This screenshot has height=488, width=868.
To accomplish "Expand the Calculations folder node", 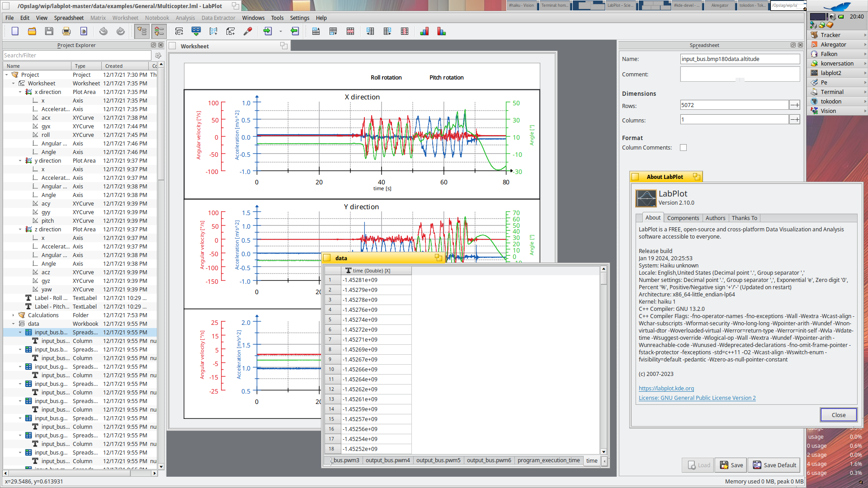I will (x=14, y=315).
